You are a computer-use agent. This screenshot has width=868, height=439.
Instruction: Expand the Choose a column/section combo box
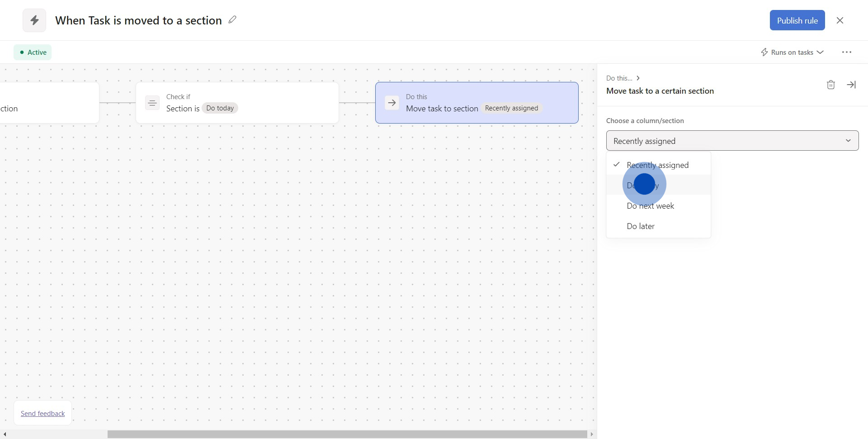coord(732,141)
